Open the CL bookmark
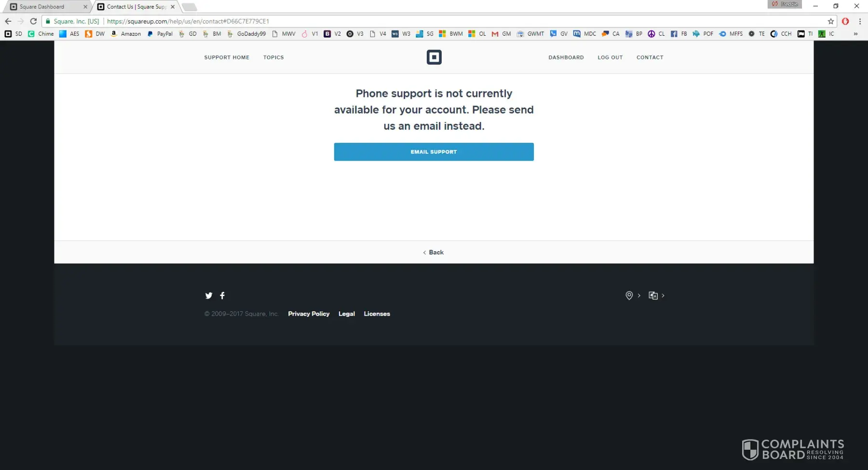 pyautogui.click(x=656, y=34)
